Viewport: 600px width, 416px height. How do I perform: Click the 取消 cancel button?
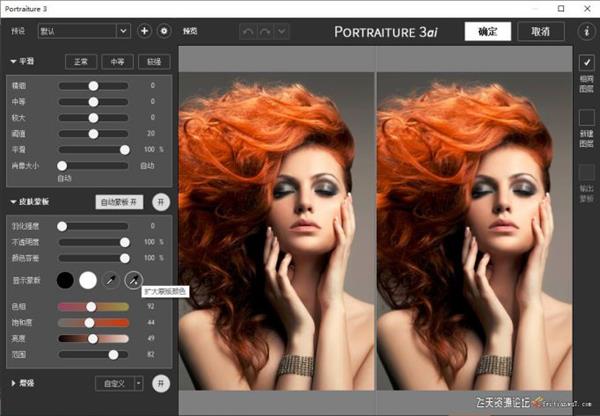point(540,31)
